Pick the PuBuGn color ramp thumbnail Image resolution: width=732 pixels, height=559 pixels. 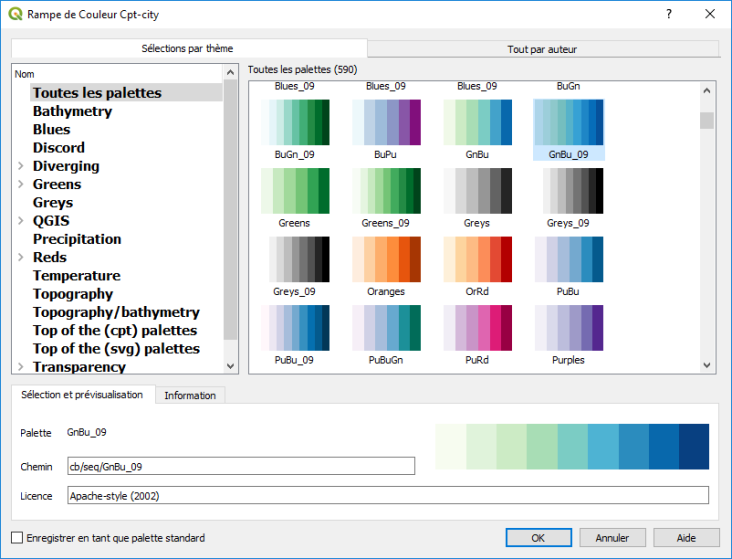point(386,327)
